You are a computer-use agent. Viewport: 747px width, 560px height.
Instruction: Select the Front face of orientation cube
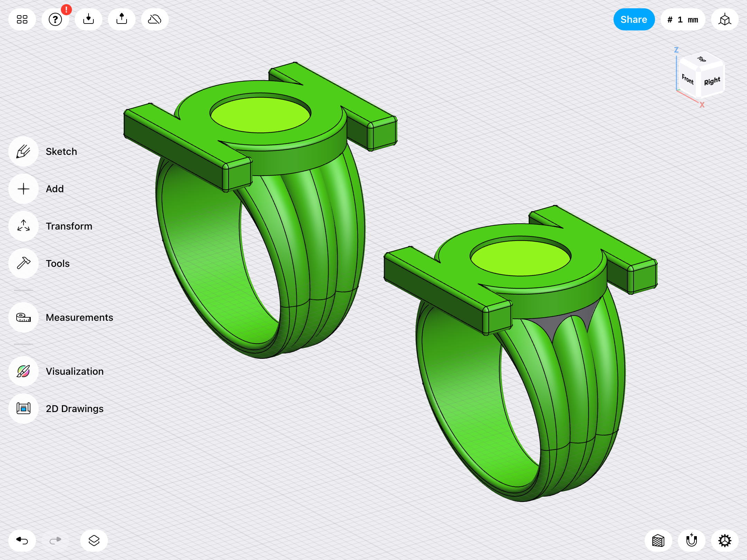[x=688, y=80]
